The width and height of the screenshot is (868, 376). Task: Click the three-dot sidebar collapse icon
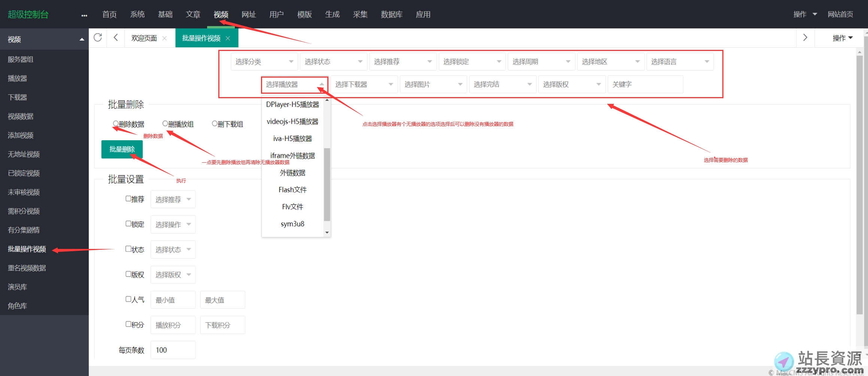coord(84,15)
